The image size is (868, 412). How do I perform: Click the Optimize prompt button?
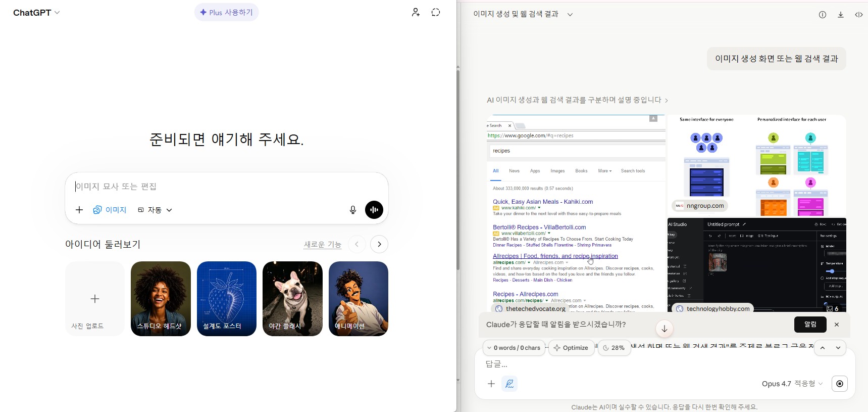(571, 348)
